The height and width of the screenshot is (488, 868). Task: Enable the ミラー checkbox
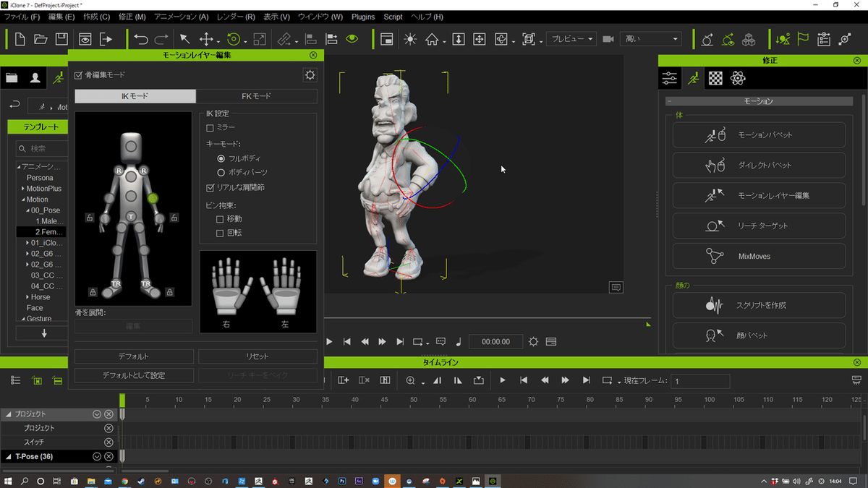coord(210,127)
